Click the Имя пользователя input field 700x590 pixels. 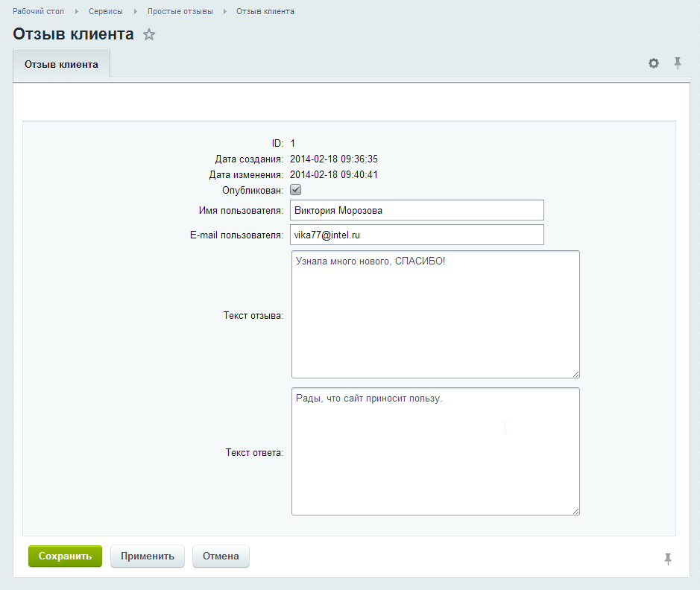point(417,209)
